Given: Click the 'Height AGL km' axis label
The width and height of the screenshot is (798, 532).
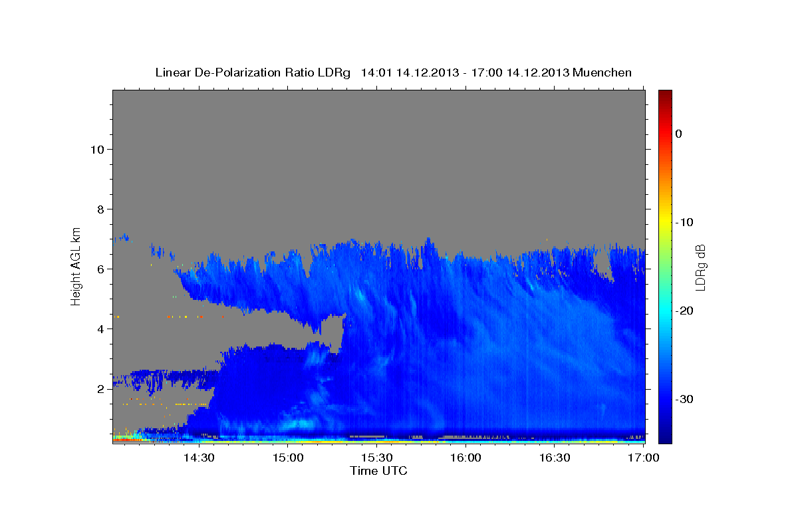Looking at the screenshot, I should pyautogui.click(x=76, y=265).
